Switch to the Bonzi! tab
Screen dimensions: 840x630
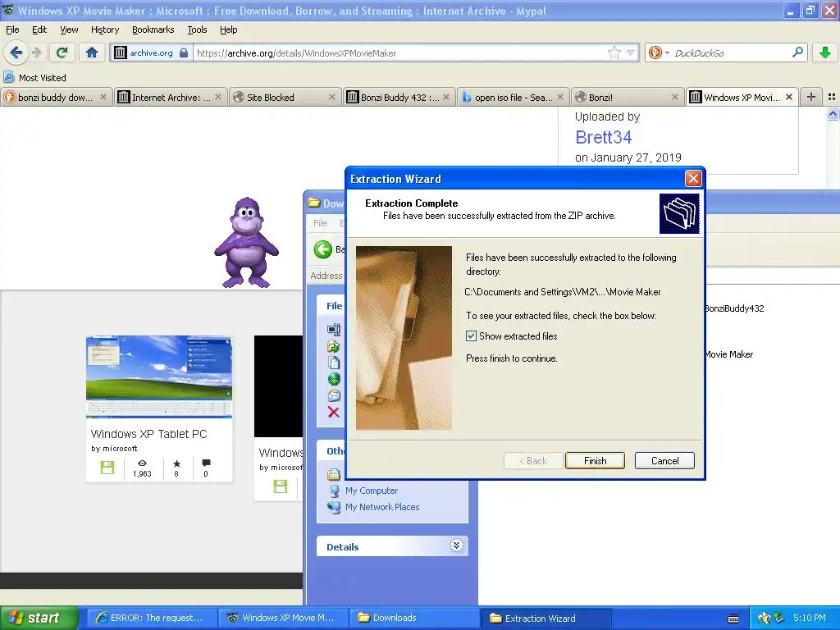pyautogui.click(x=626, y=98)
